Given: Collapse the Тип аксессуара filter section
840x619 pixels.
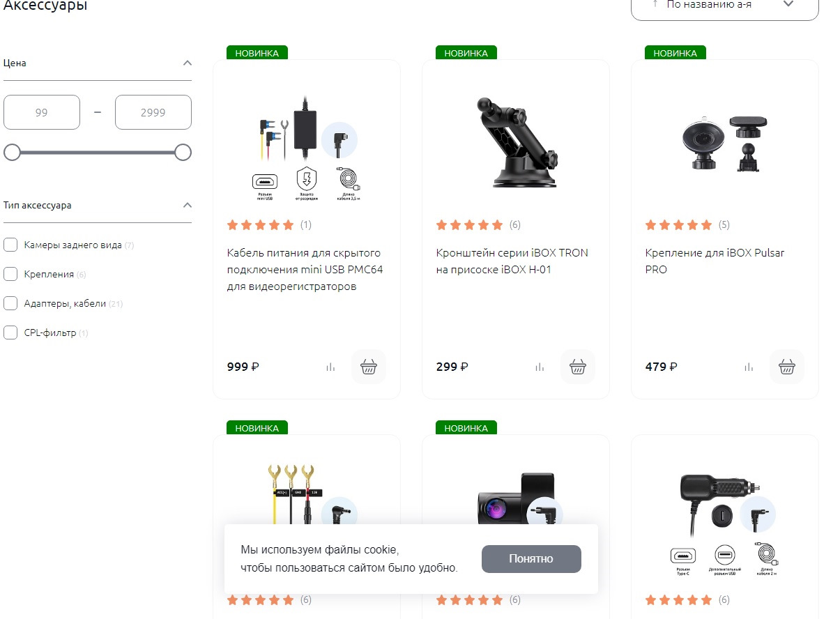Looking at the screenshot, I should coord(187,205).
